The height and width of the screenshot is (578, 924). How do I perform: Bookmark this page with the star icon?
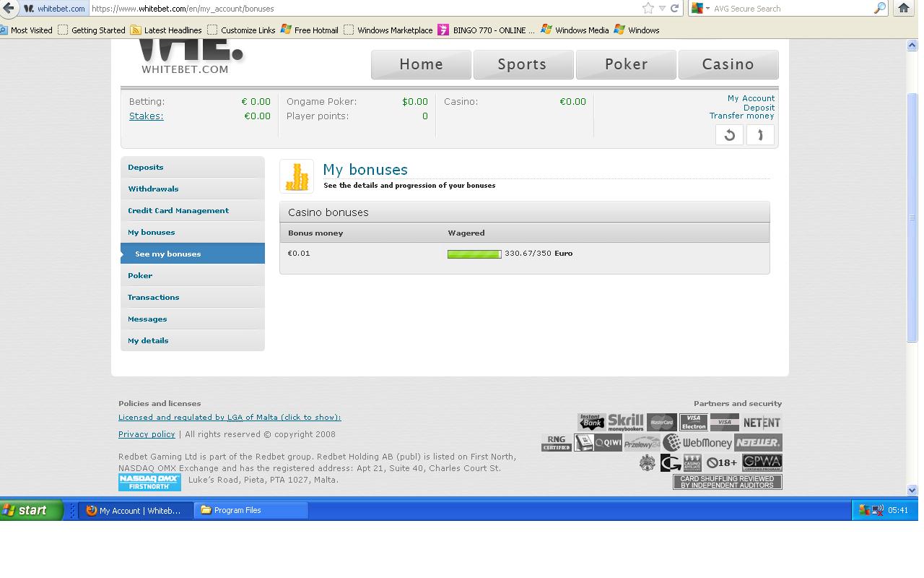coord(648,8)
